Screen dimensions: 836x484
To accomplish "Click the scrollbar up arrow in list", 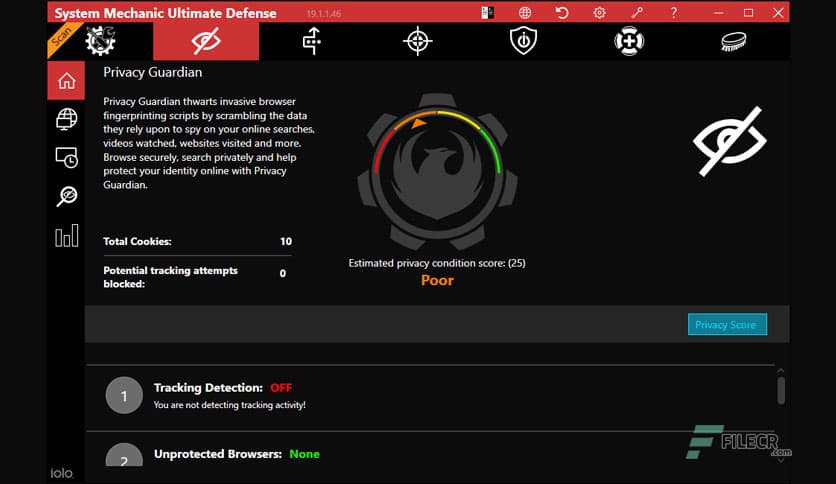I will pos(781,370).
